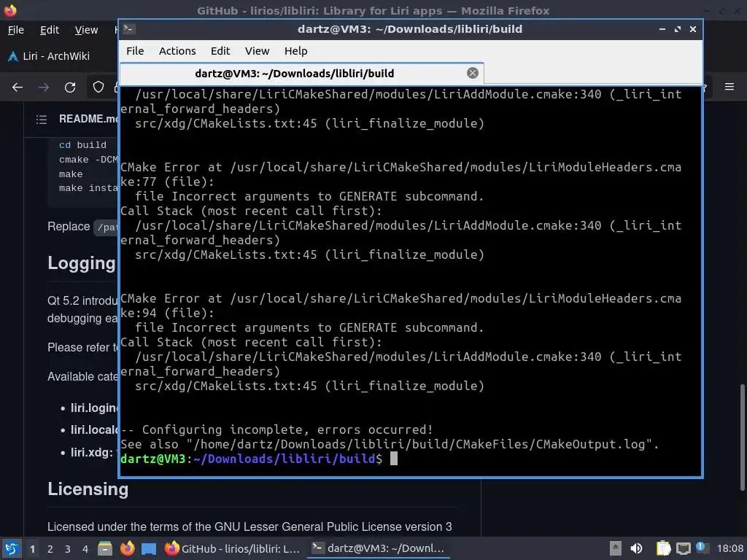Viewport: 747px width, 560px height.
Task: Click terminal icon in terminal title bar
Action: point(128,28)
